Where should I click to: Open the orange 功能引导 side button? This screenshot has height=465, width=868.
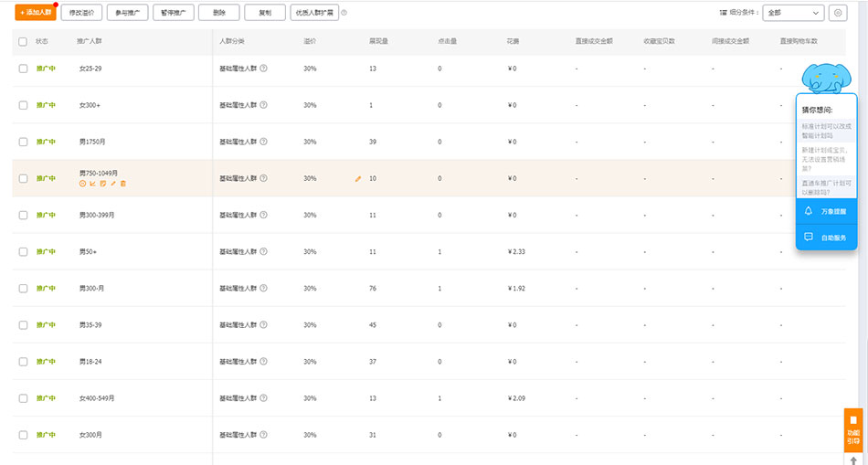click(853, 430)
